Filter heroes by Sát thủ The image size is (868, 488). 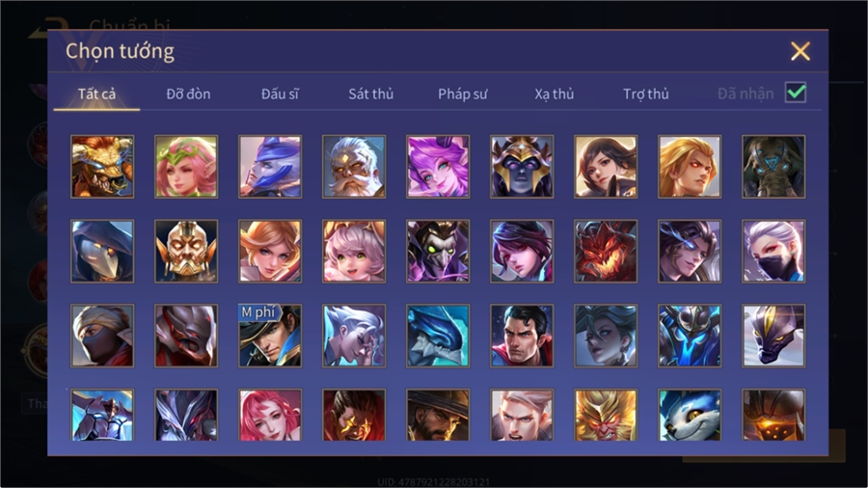371,95
